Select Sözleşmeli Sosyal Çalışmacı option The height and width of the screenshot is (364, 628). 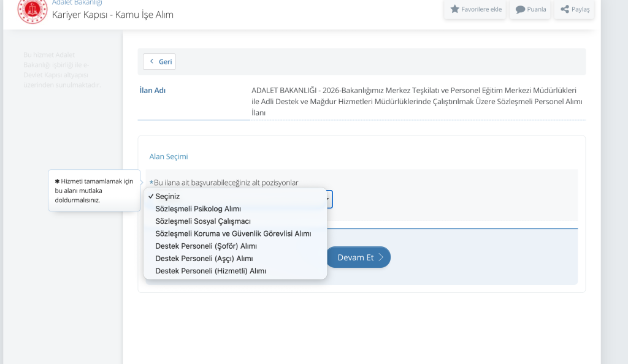coord(235,221)
